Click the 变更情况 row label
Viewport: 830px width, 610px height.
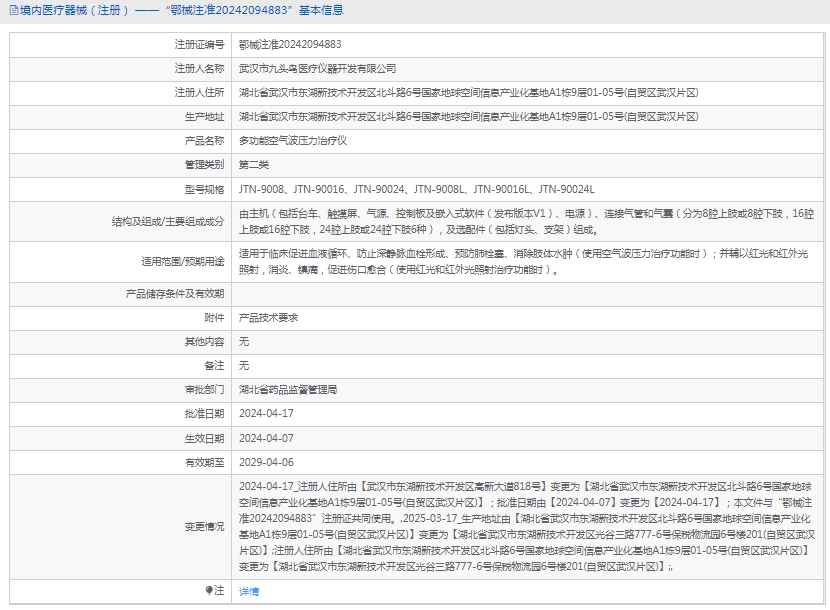tap(204, 526)
